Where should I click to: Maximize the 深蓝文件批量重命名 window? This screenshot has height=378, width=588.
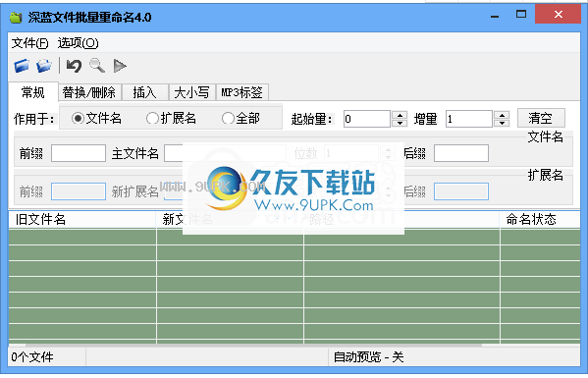521,15
